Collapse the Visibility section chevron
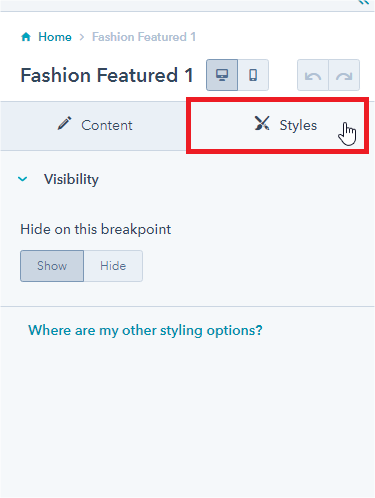The width and height of the screenshot is (375, 498). 23,179
